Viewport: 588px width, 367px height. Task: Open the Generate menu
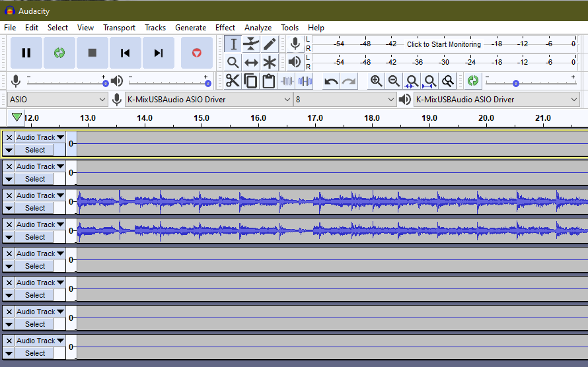point(190,28)
